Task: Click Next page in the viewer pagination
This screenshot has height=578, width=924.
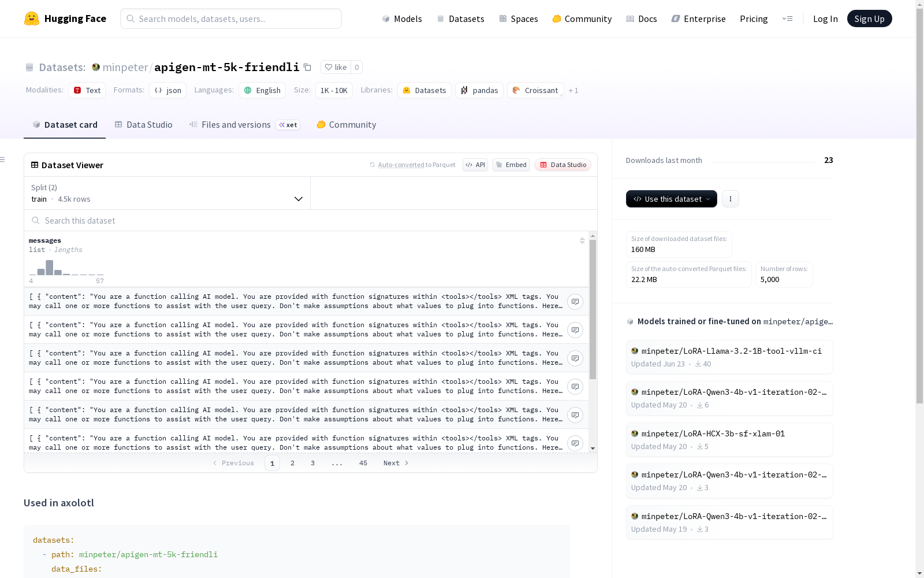Action: 396,463
